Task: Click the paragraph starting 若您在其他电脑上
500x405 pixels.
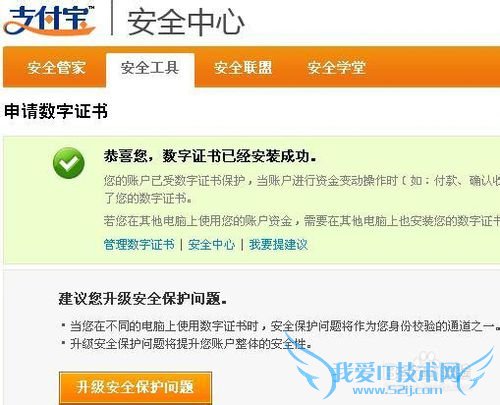Action: (x=302, y=221)
